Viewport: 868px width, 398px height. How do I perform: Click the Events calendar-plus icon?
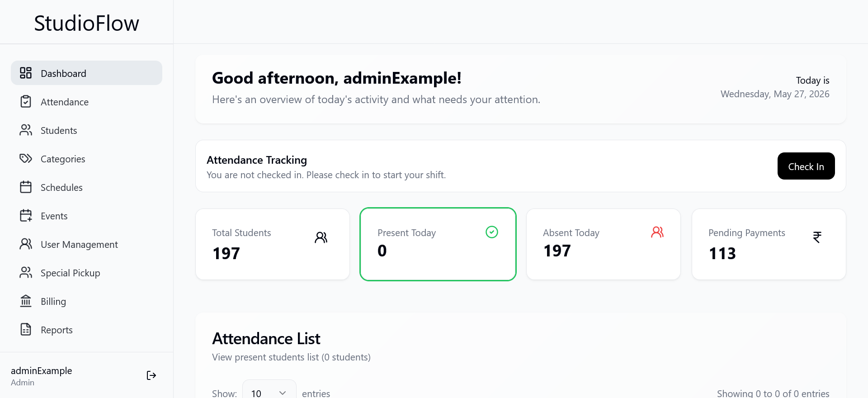tap(26, 215)
